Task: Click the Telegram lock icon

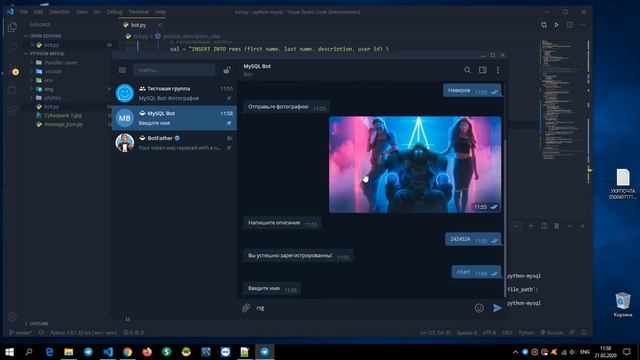Action: tap(227, 70)
